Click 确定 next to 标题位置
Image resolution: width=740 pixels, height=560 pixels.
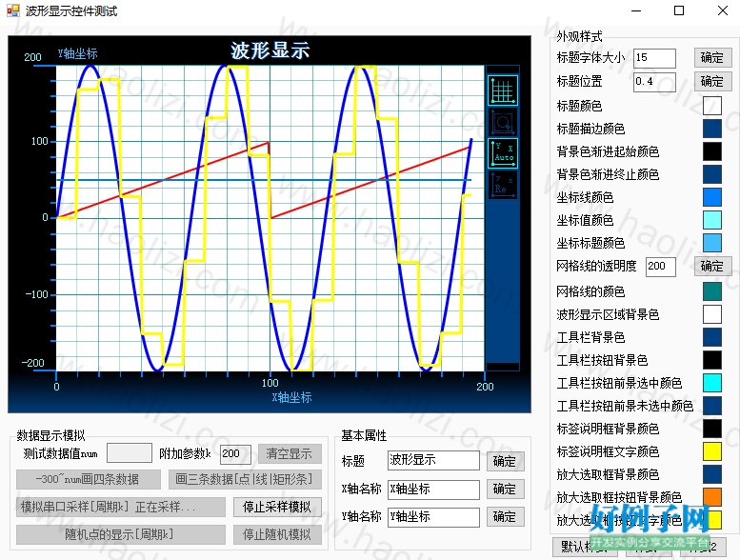pyautogui.click(x=712, y=81)
